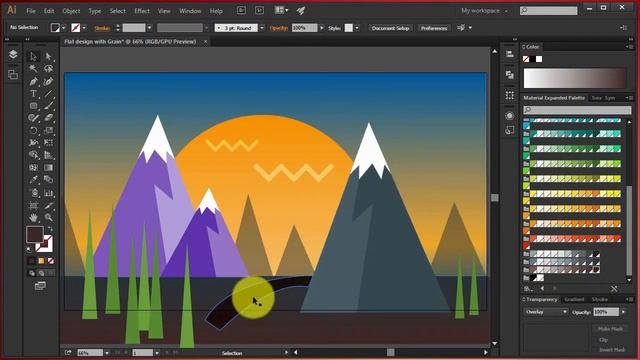Image resolution: width=640 pixels, height=360 pixels.
Task: Open the 3 pt. Round brush dropdown
Action: tap(262, 28)
